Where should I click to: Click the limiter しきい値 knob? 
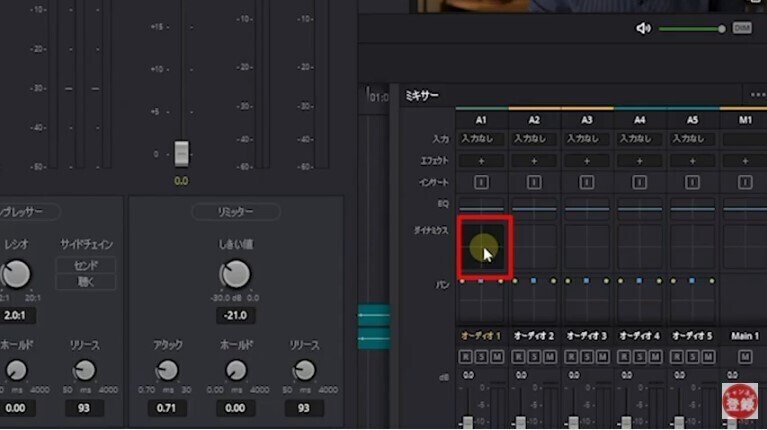[235, 274]
